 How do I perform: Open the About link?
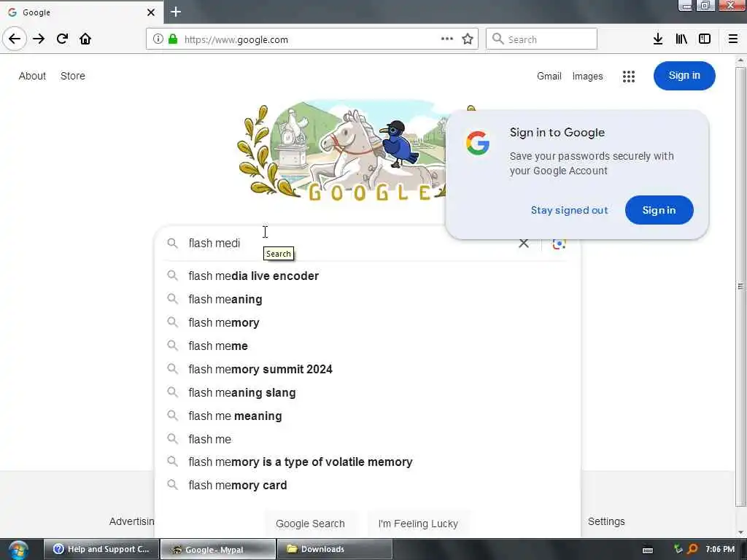coord(32,76)
